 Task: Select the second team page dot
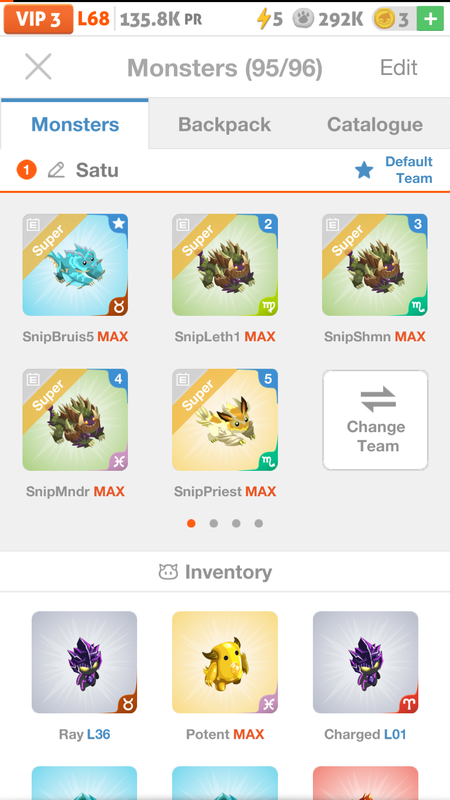pyautogui.click(x=214, y=523)
